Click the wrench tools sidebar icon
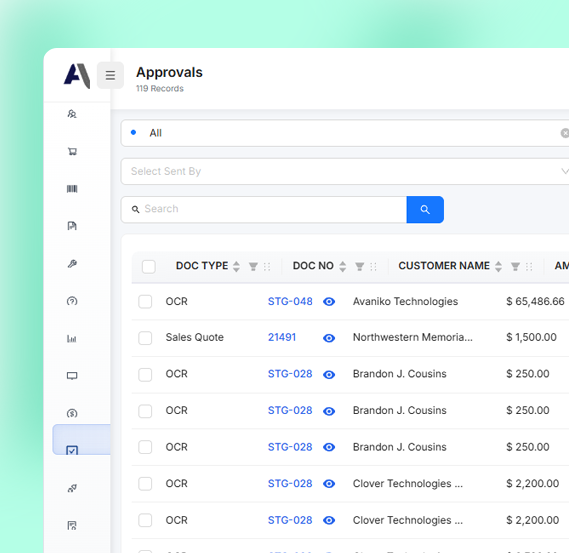 [x=72, y=264]
